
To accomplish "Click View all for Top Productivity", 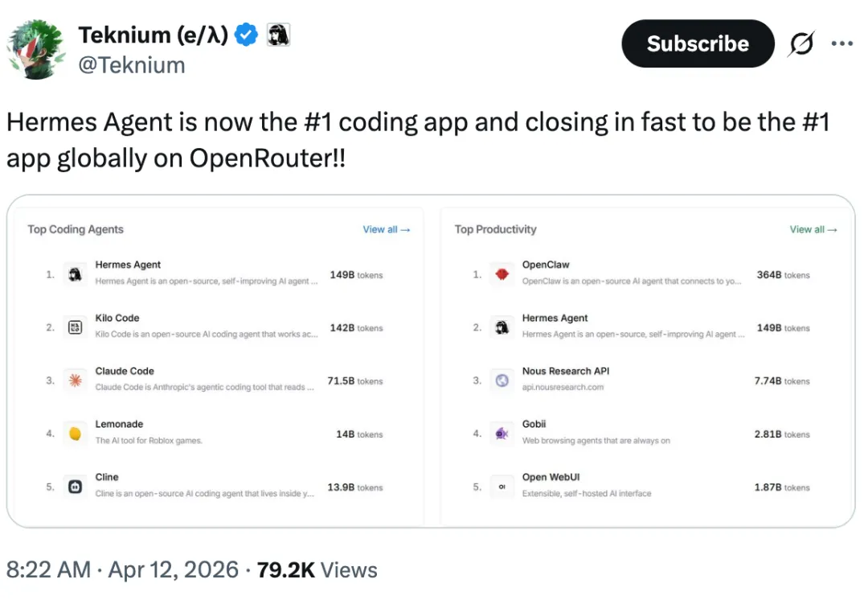I will [x=813, y=229].
